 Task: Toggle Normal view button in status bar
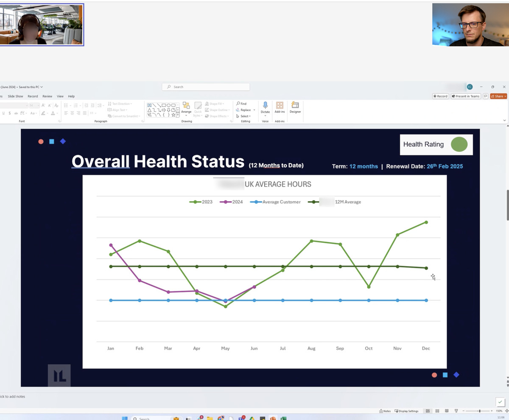click(x=428, y=411)
